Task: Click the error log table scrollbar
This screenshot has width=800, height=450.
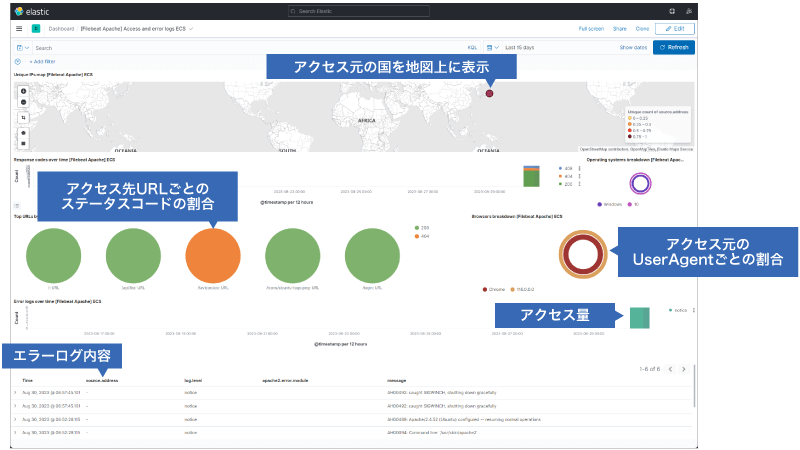Action: pos(694,386)
